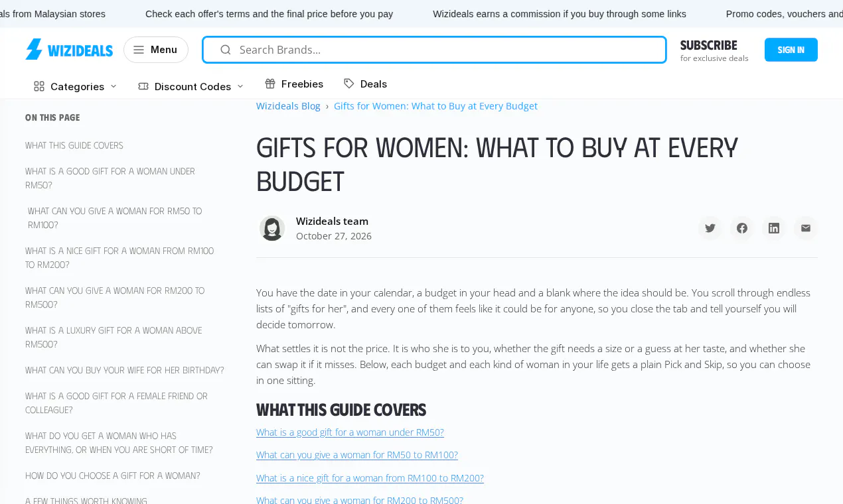This screenshot has width=843, height=504.
Task: Click the Wizideals lightning logo
Action: [x=69, y=50]
